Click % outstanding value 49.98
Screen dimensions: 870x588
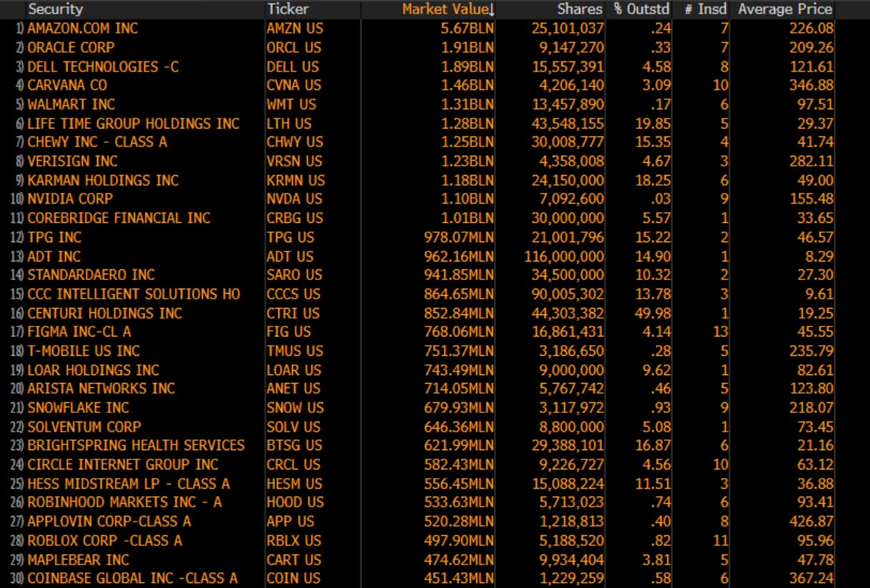tap(654, 313)
